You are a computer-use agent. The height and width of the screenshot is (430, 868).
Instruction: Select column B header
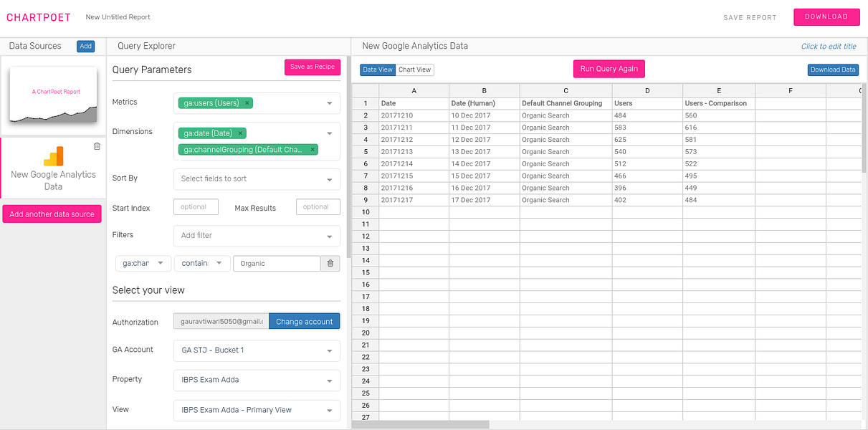click(485, 91)
